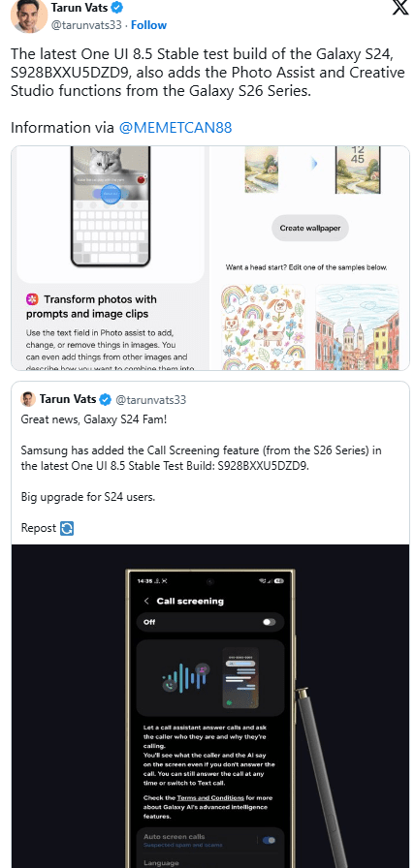Image resolution: width=415 pixels, height=868 pixels.
Task: Select the rainbow doodle sample thumbnail
Action: tap(263, 327)
